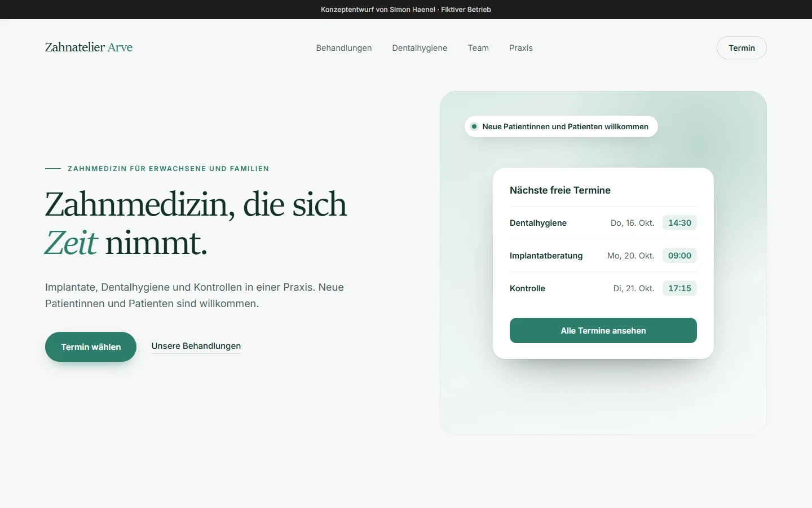
Task: Follow the Unsere Behandlungen link
Action: point(196,346)
